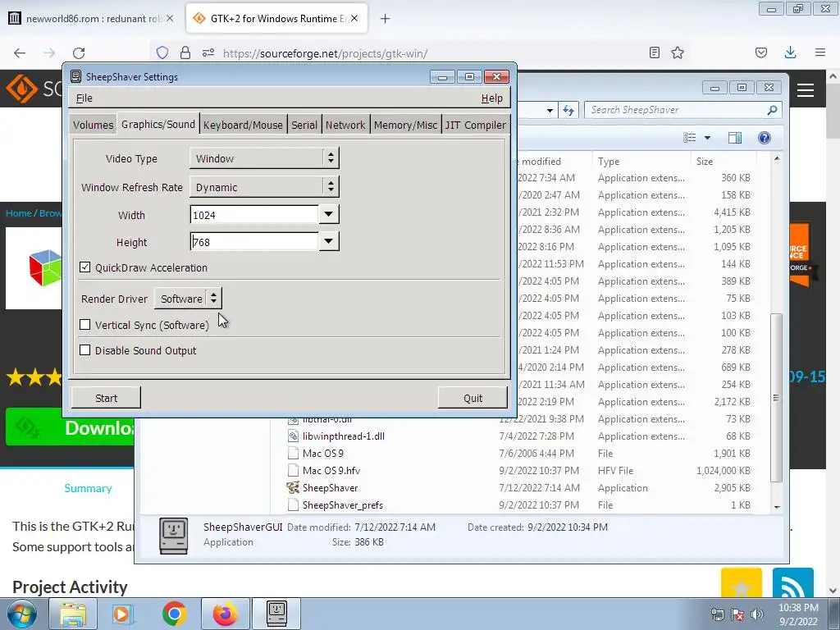This screenshot has height=630, width=840.
Task: Open the SourceForge site hamburger menu
Action: click(x=806, y=90)
